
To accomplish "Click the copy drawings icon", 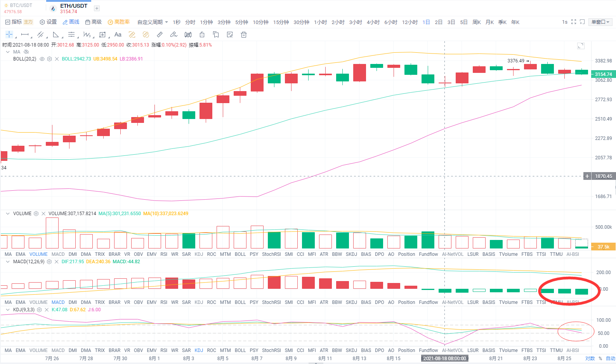I will point(216,35).
